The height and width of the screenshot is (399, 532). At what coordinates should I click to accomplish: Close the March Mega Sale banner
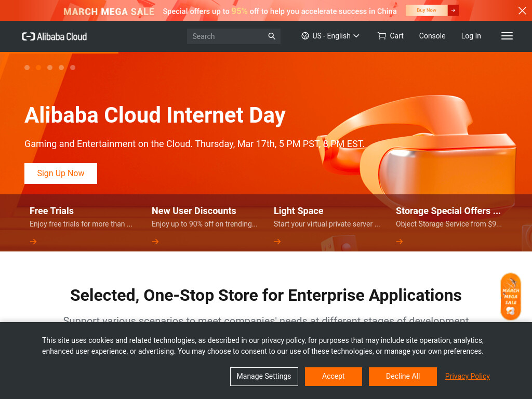point(522,10)
